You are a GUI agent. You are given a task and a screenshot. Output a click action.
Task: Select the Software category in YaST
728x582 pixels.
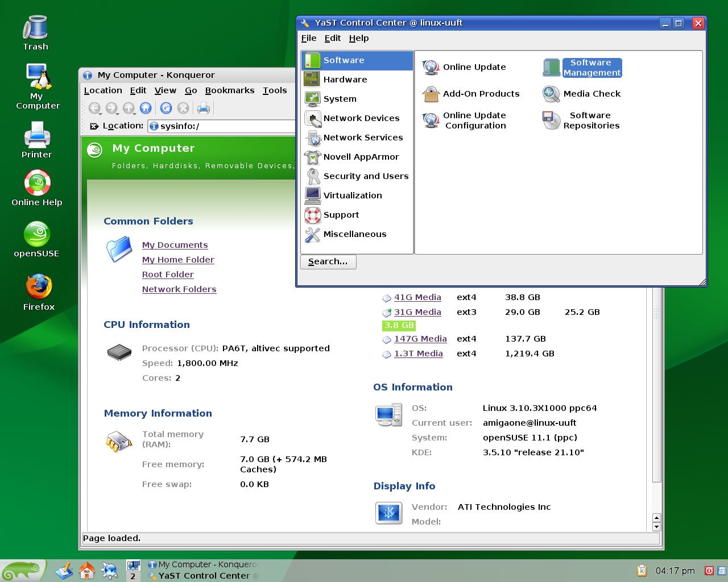(357, 60)
